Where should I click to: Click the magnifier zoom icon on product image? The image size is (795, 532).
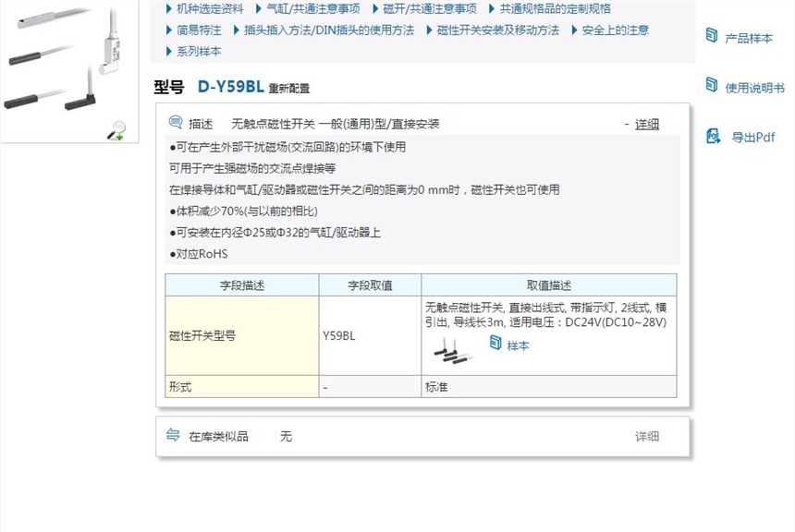coord(116,130)
